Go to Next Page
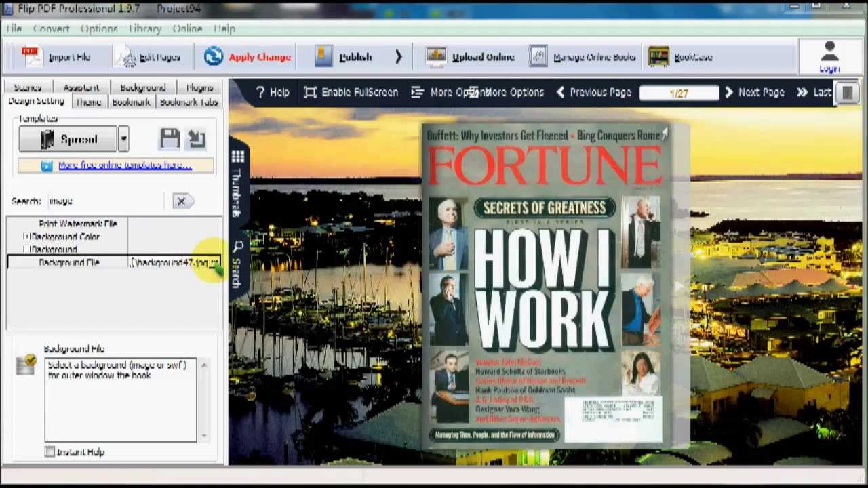Image resolution: width=868 pixels, height=488 pixels. tap(754, 92)
